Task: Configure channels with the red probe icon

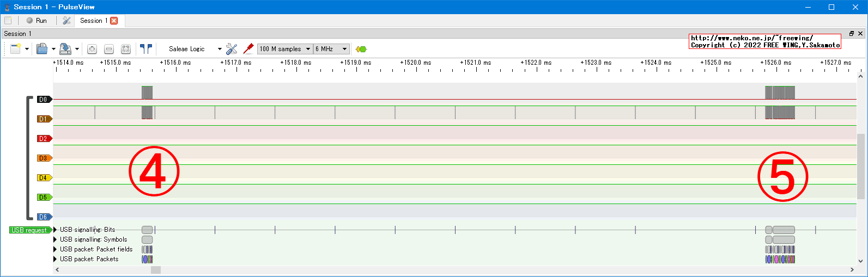Action: 248,49
